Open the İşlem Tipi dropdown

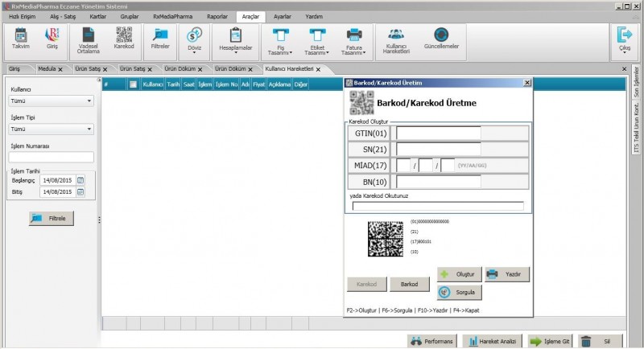click(89, 129)
